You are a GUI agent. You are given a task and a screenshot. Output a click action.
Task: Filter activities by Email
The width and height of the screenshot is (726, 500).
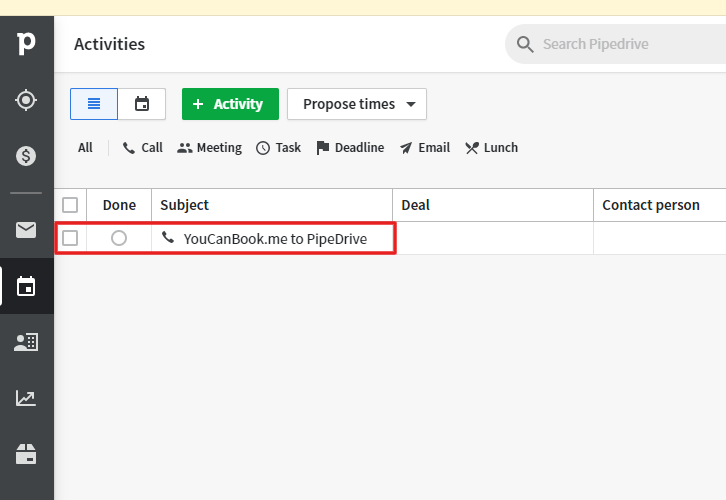click(425, 148)
